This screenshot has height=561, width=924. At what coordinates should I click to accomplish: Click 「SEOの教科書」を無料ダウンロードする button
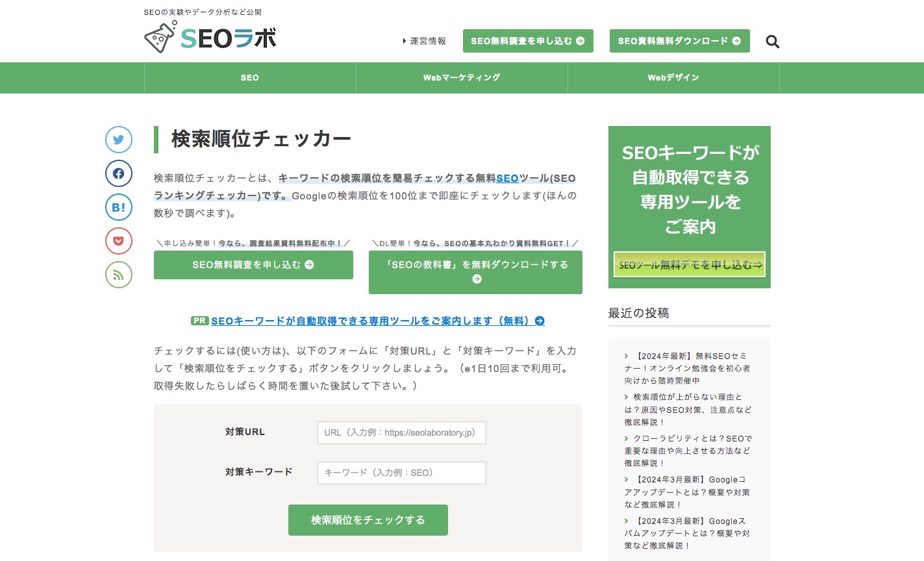(x=475, y=272)
